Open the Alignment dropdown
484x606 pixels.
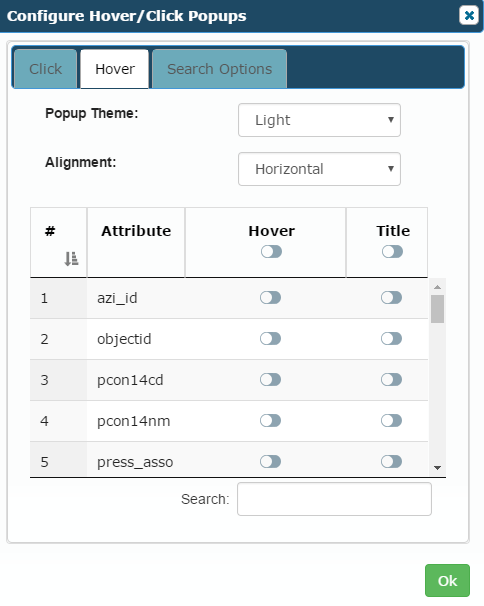[x=319, y=169]
